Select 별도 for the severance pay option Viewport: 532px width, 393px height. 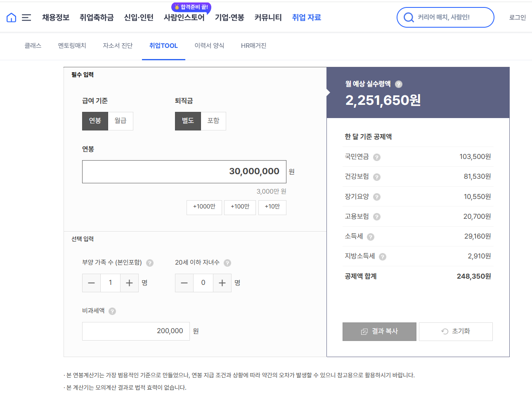pyautogui.click(x=188, y=121)
